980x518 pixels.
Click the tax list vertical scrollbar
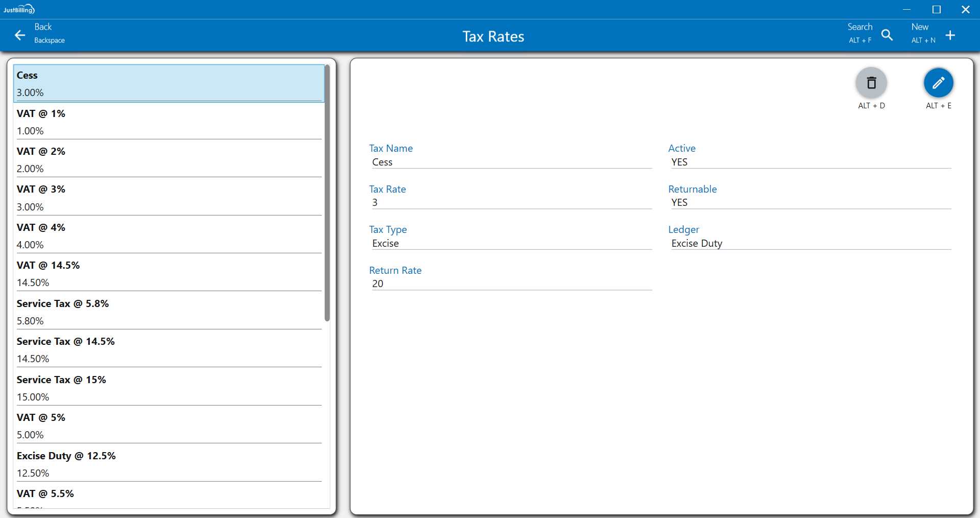327,194
